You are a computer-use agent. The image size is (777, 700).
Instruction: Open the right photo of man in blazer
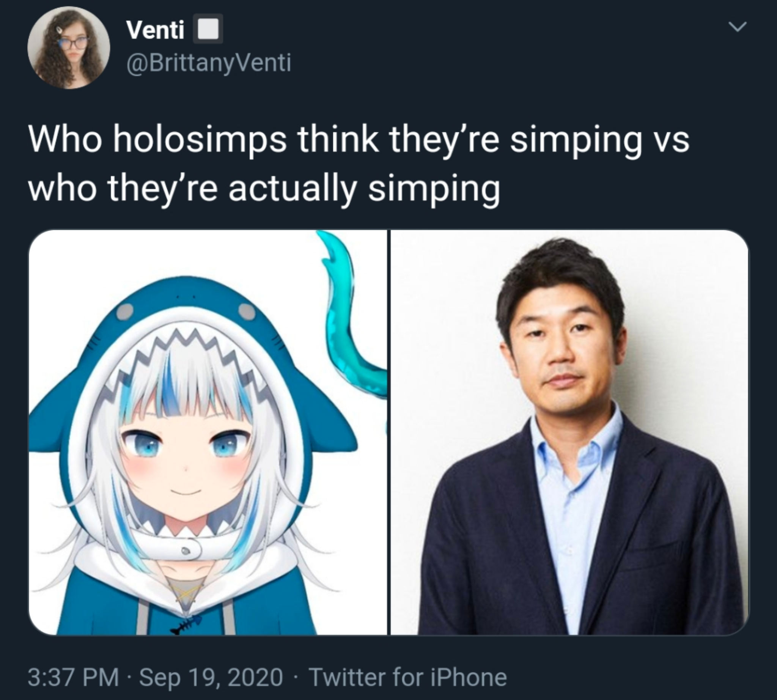click(x=570, y=432)
